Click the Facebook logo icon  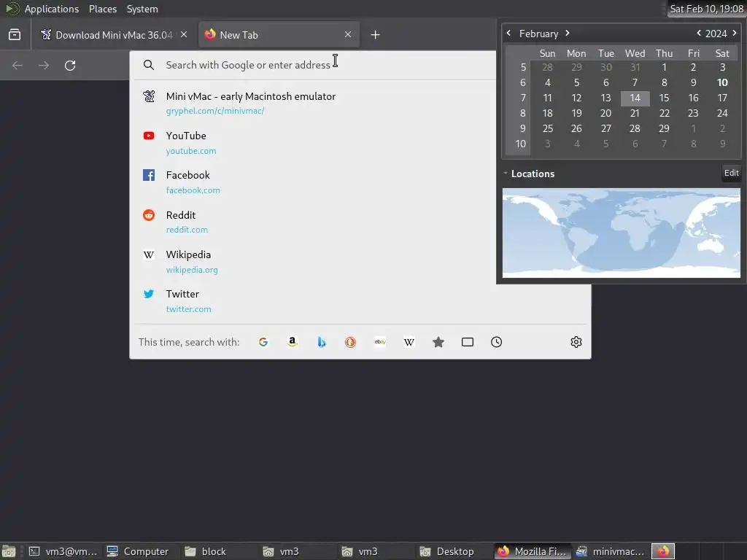(x=149, y=175)
